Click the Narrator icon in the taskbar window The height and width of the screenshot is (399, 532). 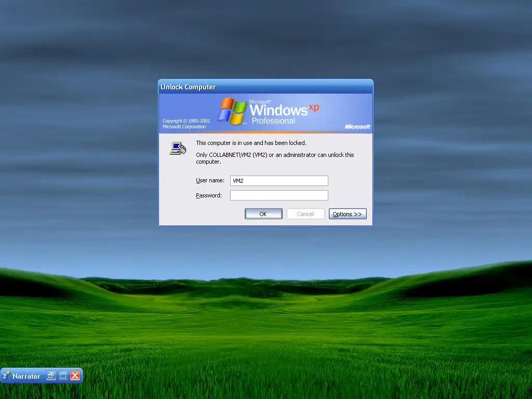click(x=6, y=375)
